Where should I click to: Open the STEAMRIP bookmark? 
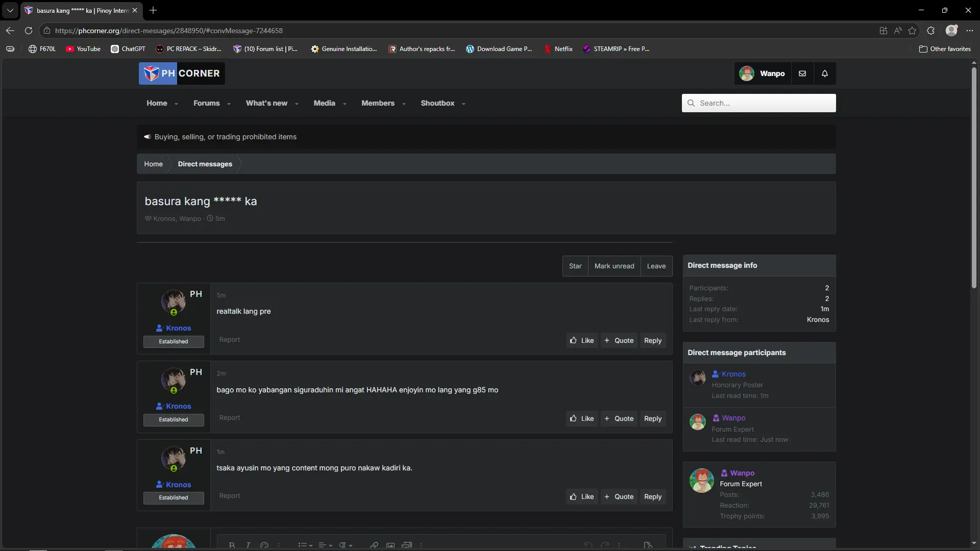pyautogui.click(x=616, y=49)
